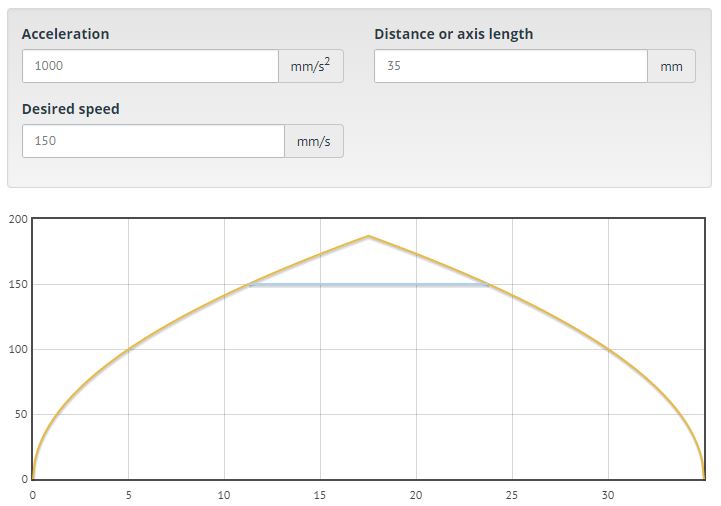The height and width of the screenshot is (506, 721).
Task: Click the Desired speed label text
Action: pyautogui.click(x=71, y=109)
